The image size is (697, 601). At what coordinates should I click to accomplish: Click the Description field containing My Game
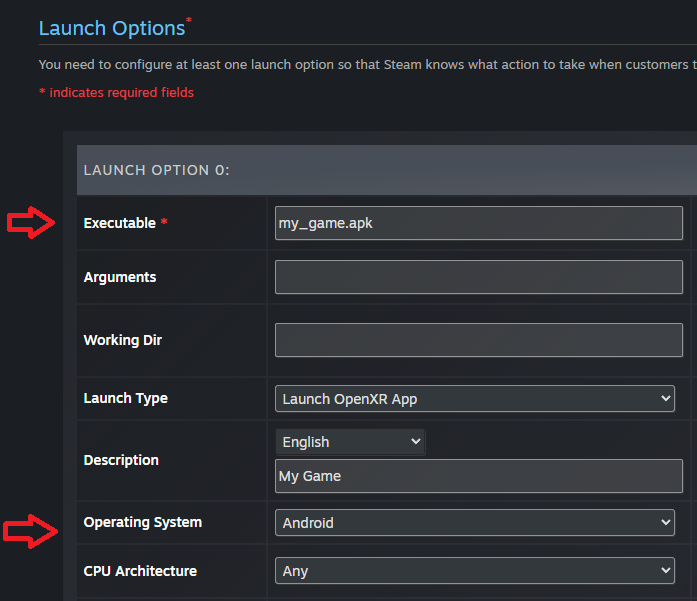(479, 476)
